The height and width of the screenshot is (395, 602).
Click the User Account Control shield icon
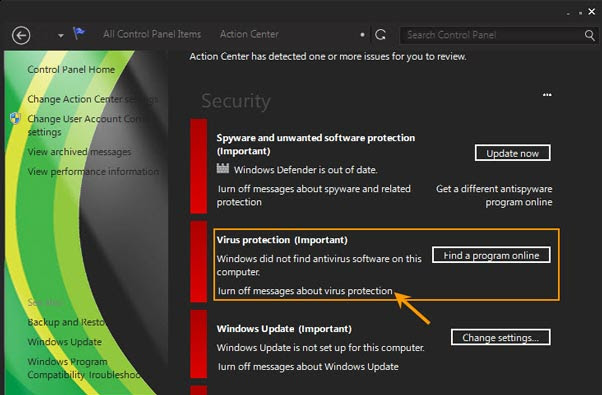[x=15, y=118]
